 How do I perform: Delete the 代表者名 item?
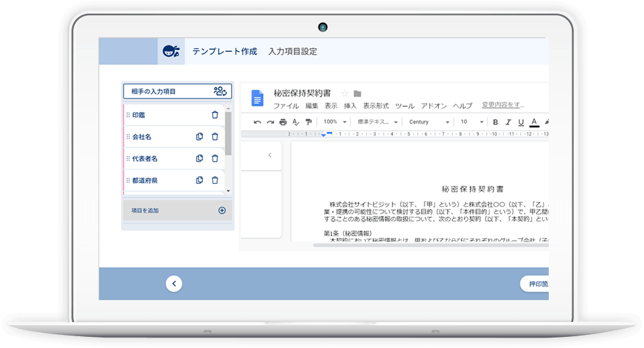pos(215,158)
